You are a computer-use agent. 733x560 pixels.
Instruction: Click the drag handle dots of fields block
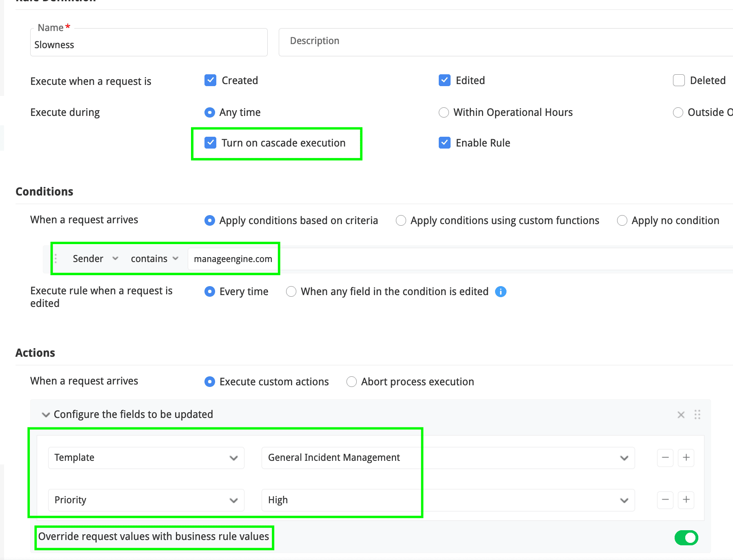(697, 415)
